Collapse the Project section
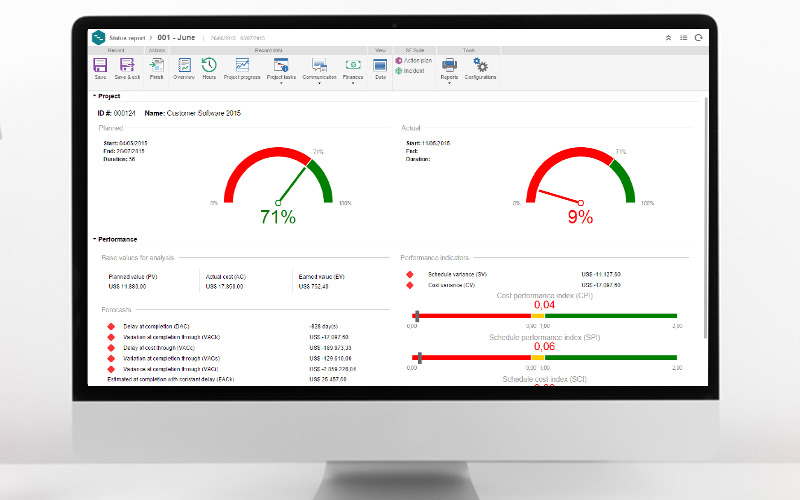Viewport: 800px width, 500px height. click(x=95, y=96)
